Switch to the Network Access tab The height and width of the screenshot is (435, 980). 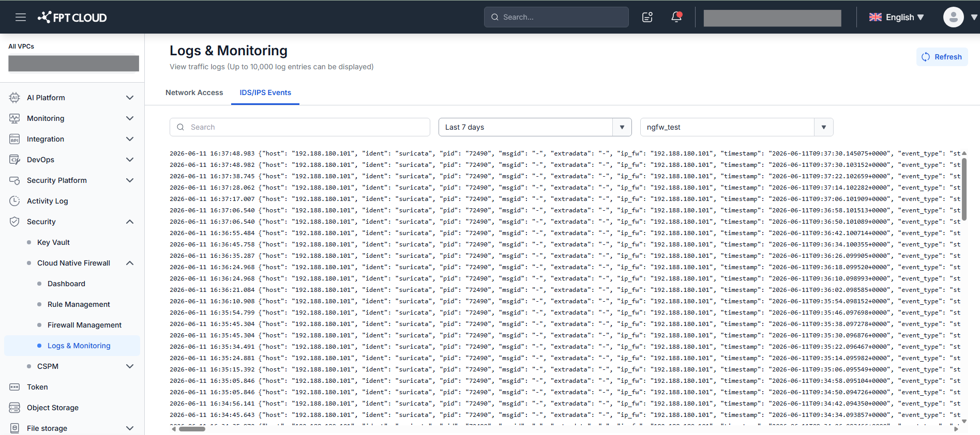[x=194, y=92]
